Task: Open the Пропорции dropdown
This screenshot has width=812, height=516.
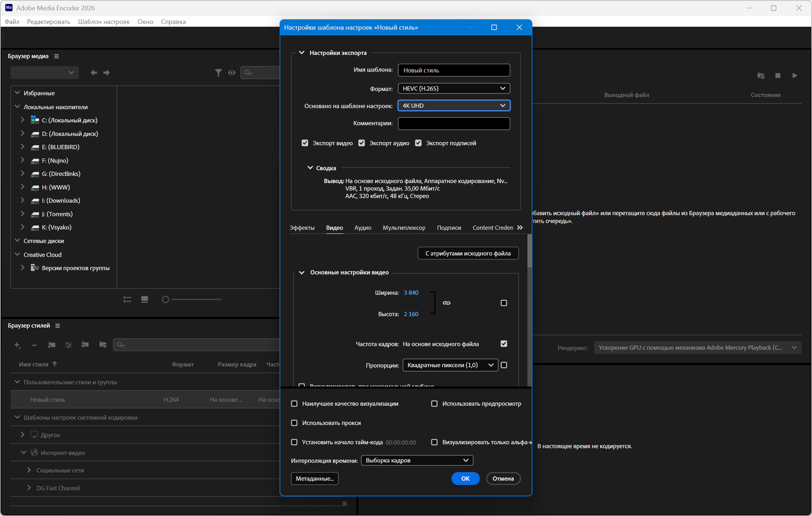Action: (x=450, y=365)
